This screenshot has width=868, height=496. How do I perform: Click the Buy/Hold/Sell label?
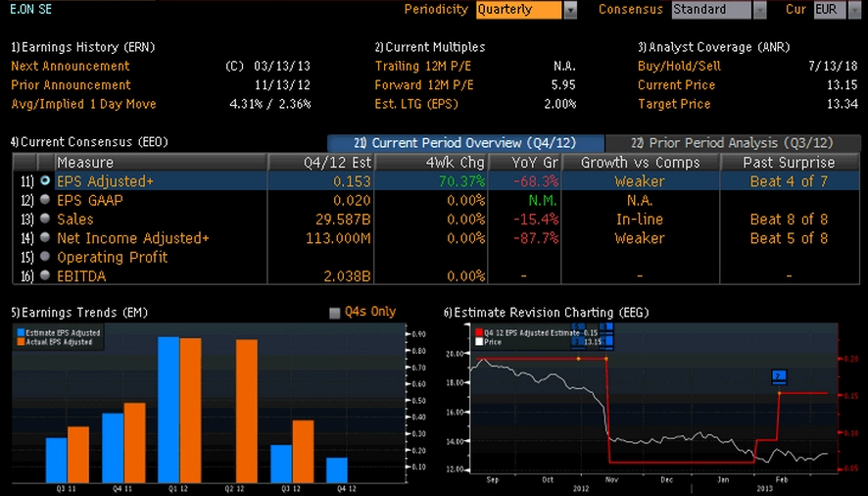[x=679, y=66]
